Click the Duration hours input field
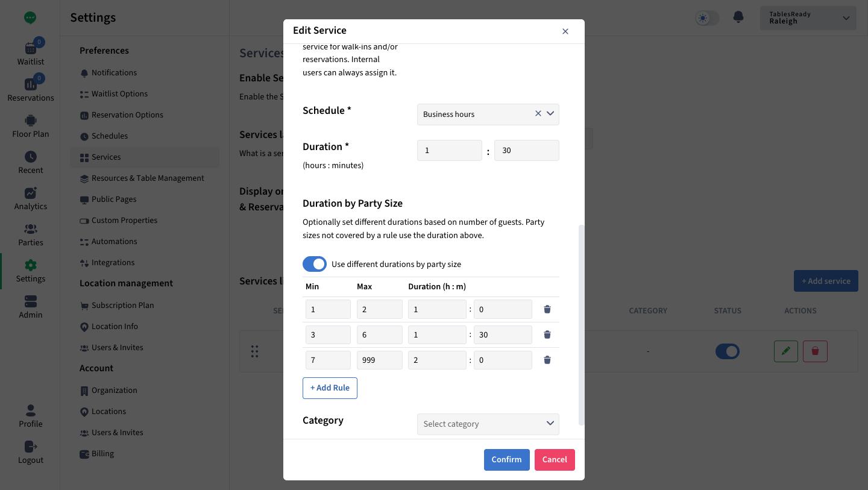The height and width of the screenshot is (490, 868). (x=450, y=150)
